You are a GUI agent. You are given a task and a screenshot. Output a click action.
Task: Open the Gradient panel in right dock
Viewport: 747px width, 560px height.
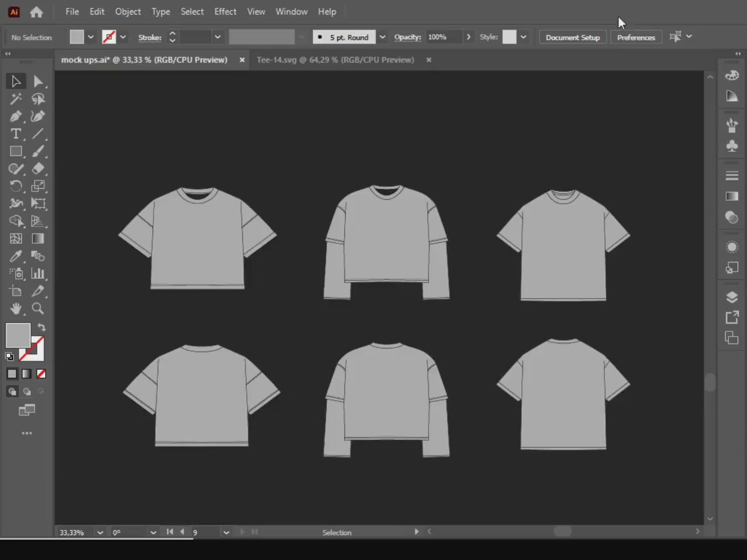732,196
